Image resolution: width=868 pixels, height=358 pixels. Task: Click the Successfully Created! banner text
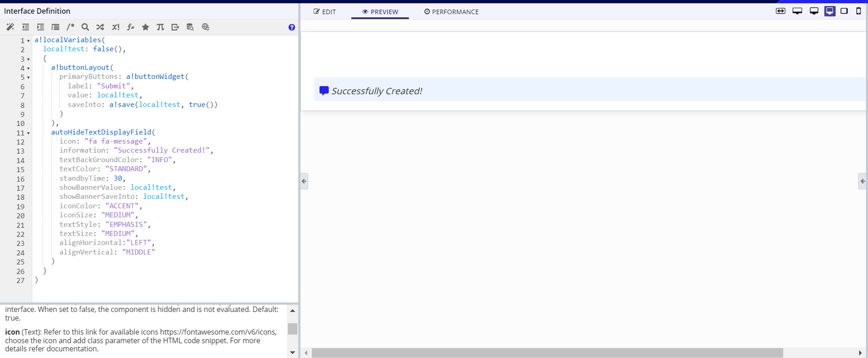(377, 91)
